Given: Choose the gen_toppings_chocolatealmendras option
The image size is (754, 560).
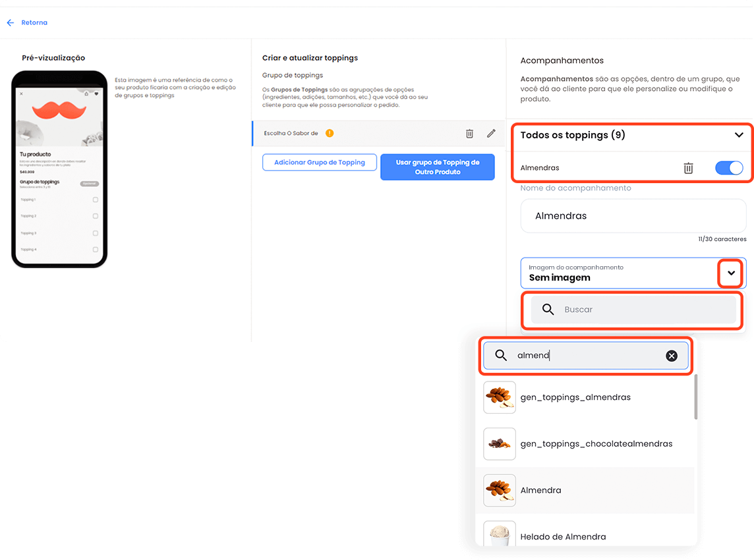Looking at the screenshot, I should (596, 443).
